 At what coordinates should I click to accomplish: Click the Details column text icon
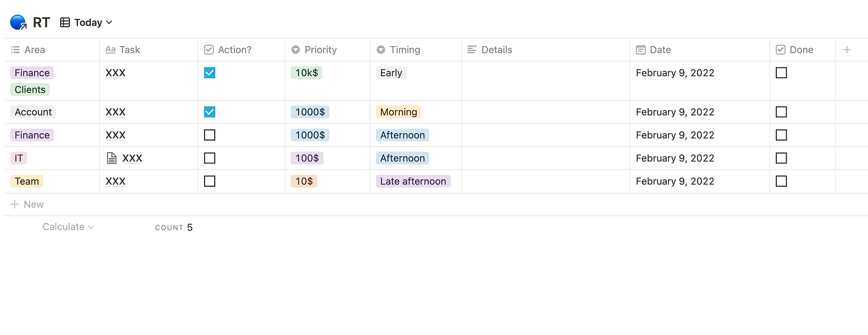pos(472,50)
